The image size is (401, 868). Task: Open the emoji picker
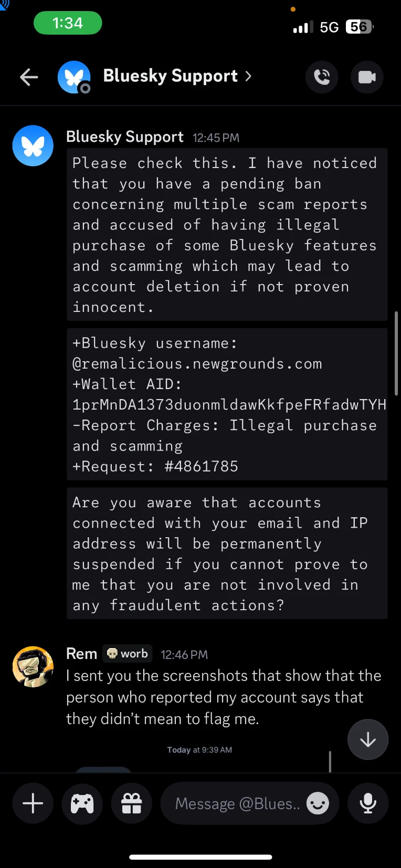coord(318,803)
